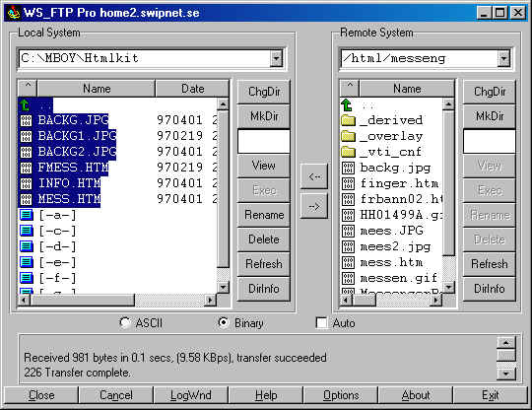Click the [-d-] drive icon
This screenshot has width=532, height=410.
[x=27, y=246]
